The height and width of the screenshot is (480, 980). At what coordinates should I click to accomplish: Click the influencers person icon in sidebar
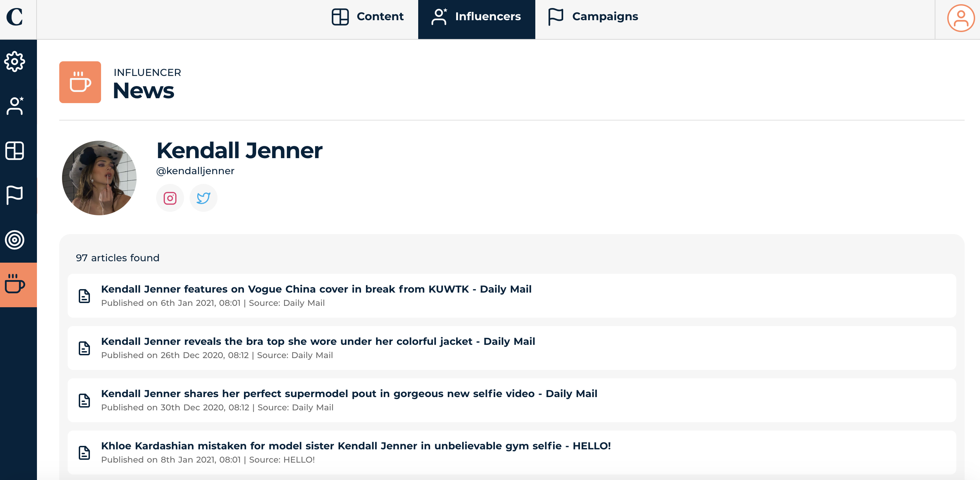[15, 106]
